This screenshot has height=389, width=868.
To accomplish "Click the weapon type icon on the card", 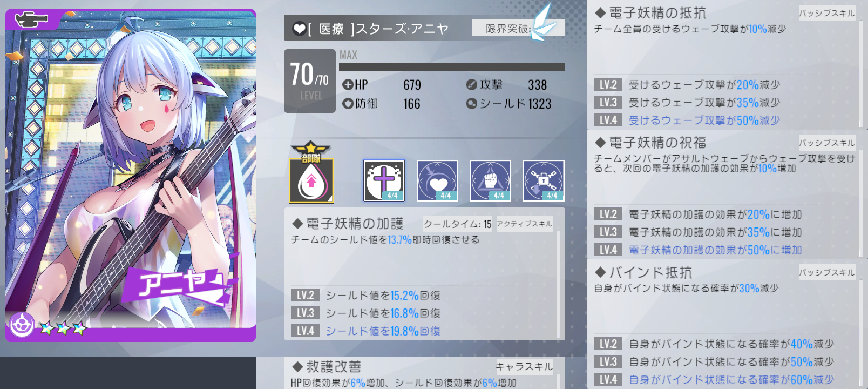I will tap(31, 20).
